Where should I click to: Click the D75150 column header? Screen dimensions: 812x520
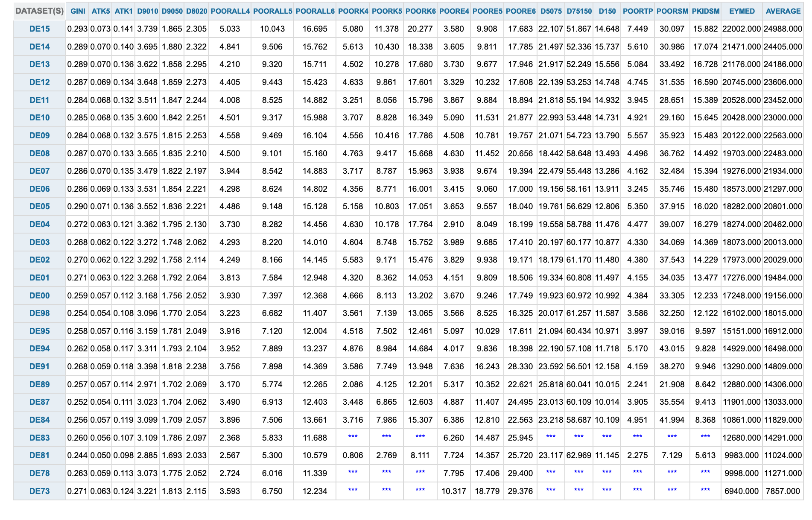(x=579, y=11)
